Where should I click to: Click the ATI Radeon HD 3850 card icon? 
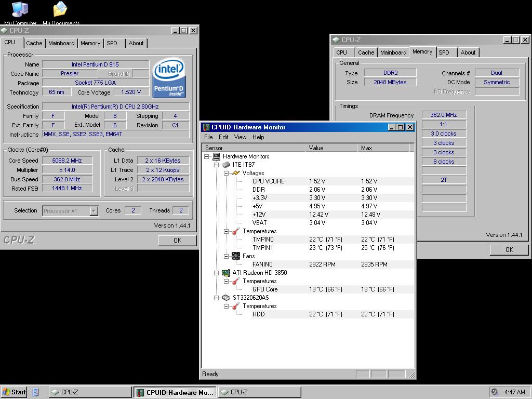point(226,273)
